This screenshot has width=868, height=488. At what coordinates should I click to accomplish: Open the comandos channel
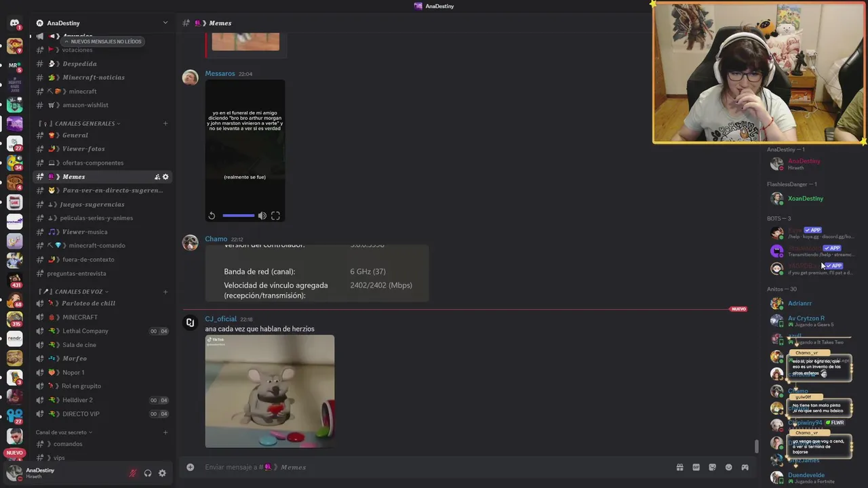(x=102, y=444)
